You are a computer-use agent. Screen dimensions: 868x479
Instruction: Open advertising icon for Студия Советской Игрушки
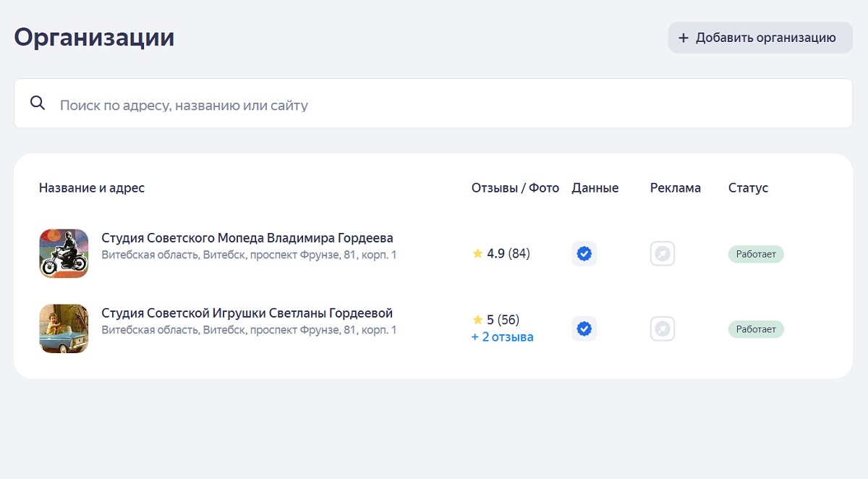click(663, 329)
